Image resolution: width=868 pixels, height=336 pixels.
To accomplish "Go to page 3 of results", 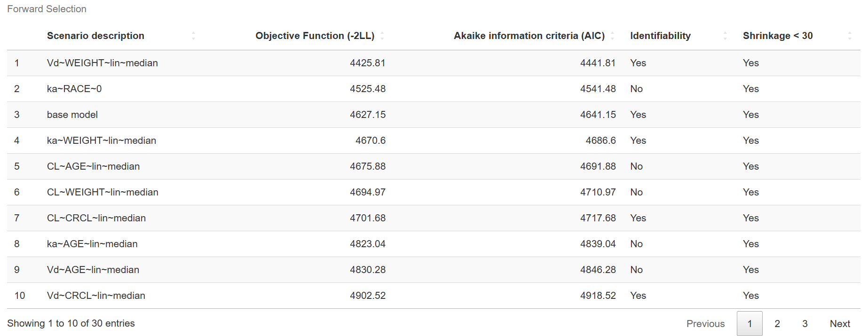I will tap(805, 324).
